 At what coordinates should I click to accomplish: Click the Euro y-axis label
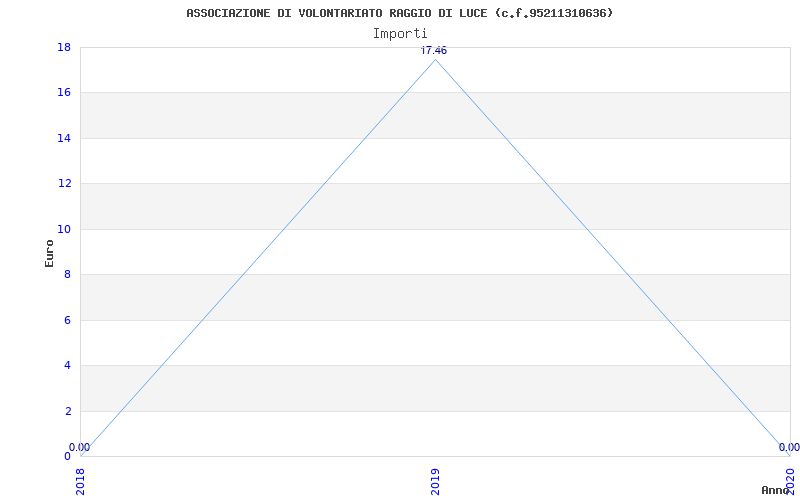(x=49, y=253)
